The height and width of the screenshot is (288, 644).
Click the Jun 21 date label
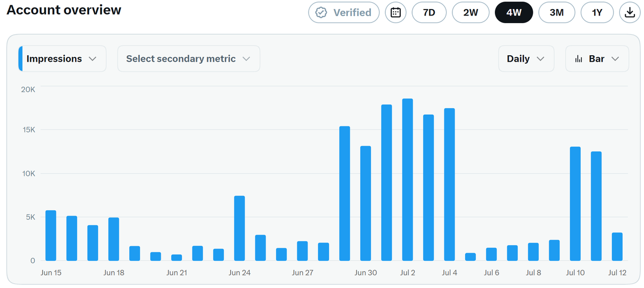click(177, 272)
